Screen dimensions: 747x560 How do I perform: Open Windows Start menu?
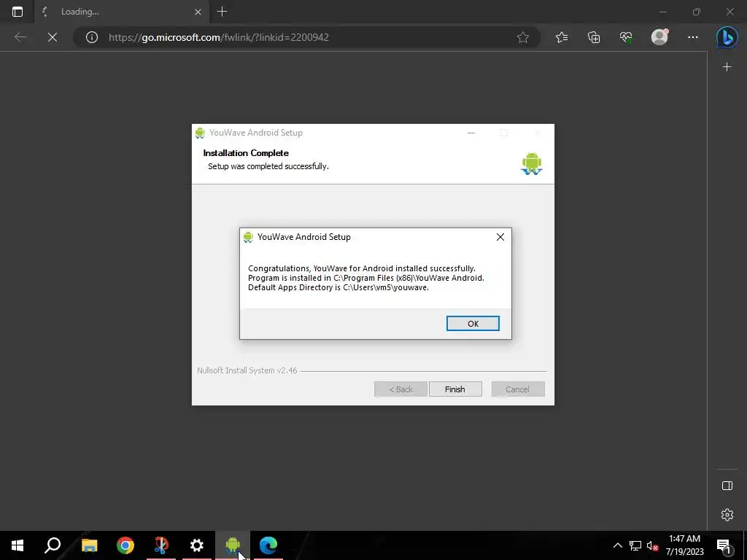click(x=18, y=545)
